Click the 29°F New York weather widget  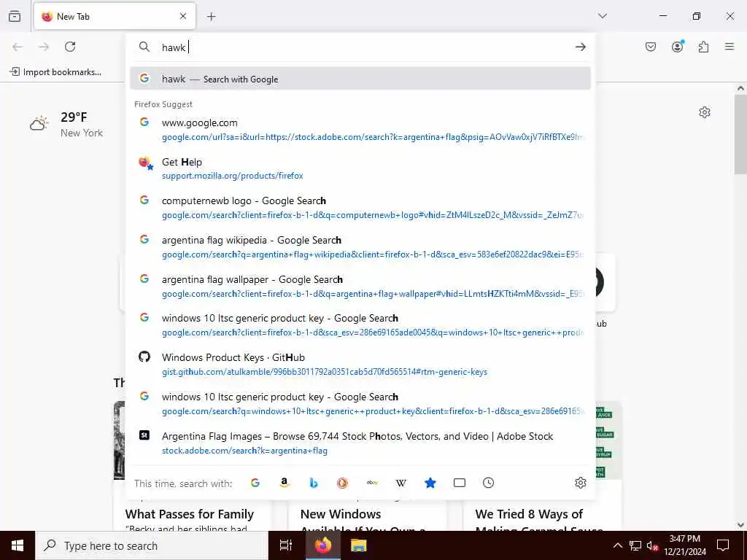pos(66,124)
